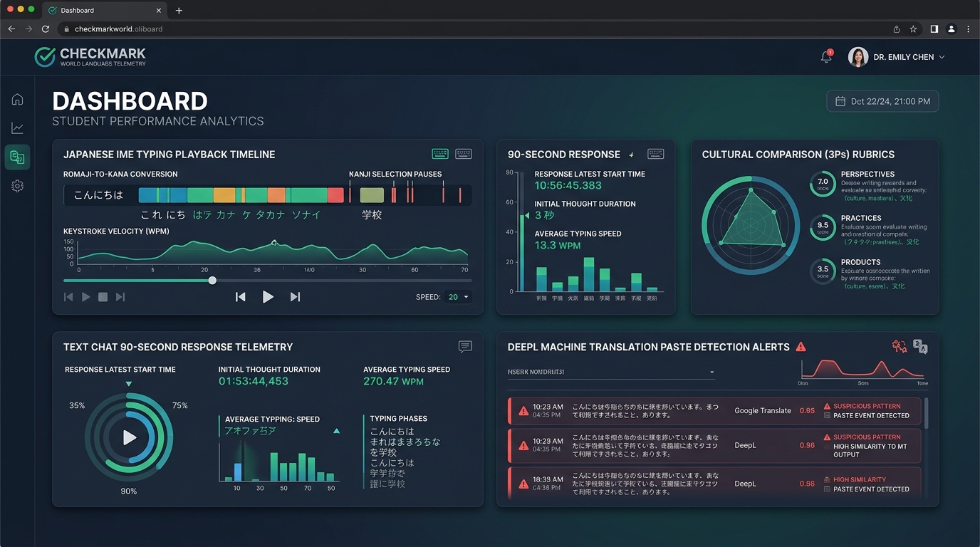Click the small skip-to-start button at left

point(68,297)
